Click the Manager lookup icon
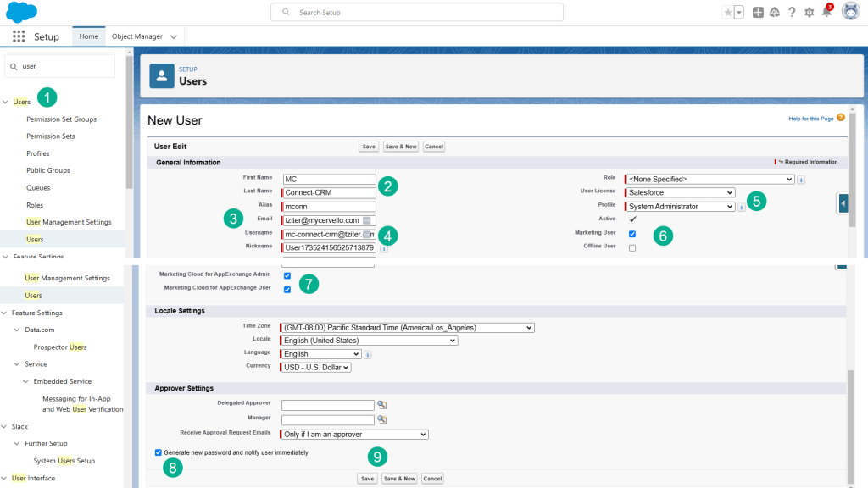This screenshot has width=868, height=488. coord(382,419)
